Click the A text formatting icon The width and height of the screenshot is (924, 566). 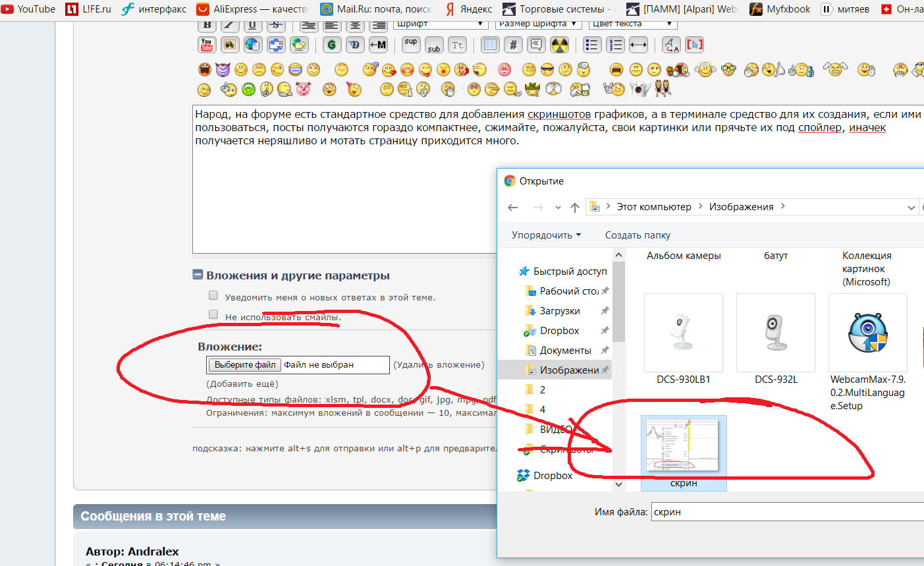pos(671,45)
